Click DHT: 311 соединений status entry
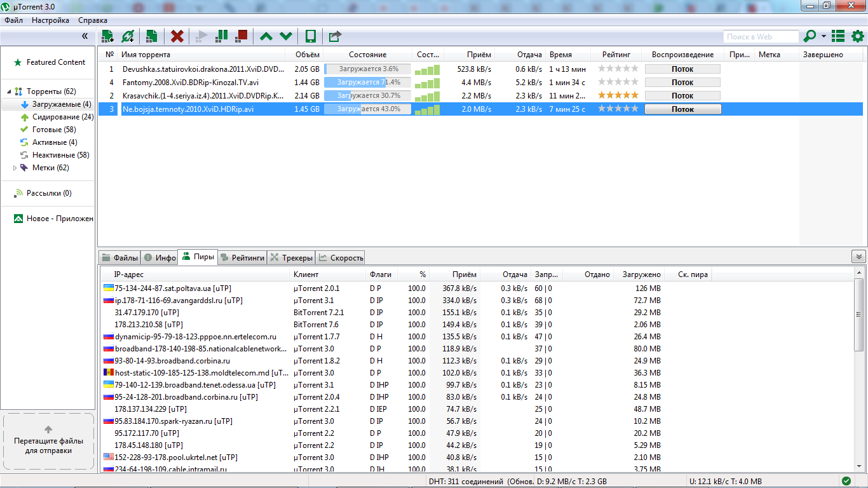Image resolution: width=868 pixels, height=488 pixels. [x=481, y=482]
